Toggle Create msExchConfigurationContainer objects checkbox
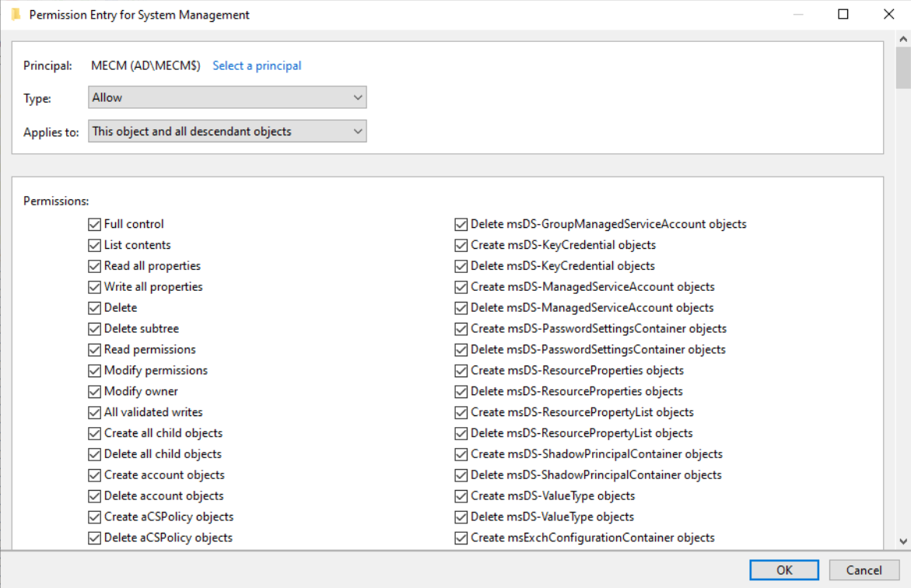The image size is (911, 588). (461, 538)
